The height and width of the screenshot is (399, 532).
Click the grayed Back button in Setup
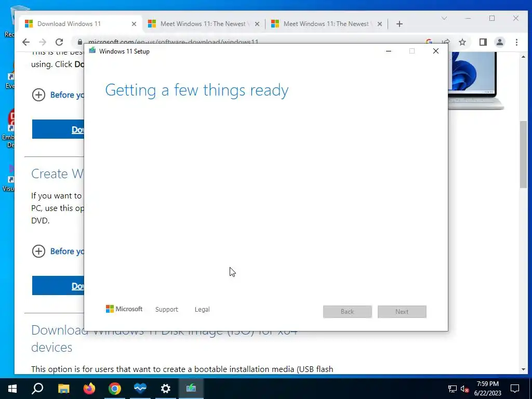point(348,312)
